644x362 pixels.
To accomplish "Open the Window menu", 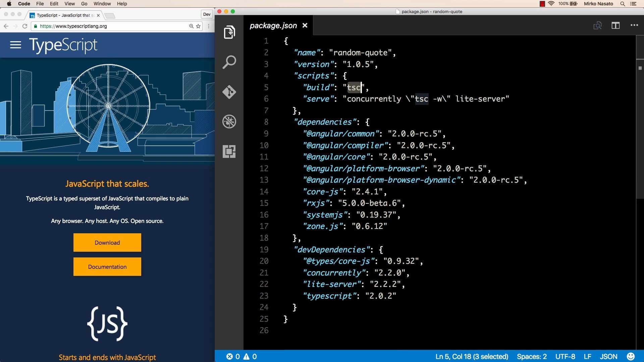I will pos(102,4).
